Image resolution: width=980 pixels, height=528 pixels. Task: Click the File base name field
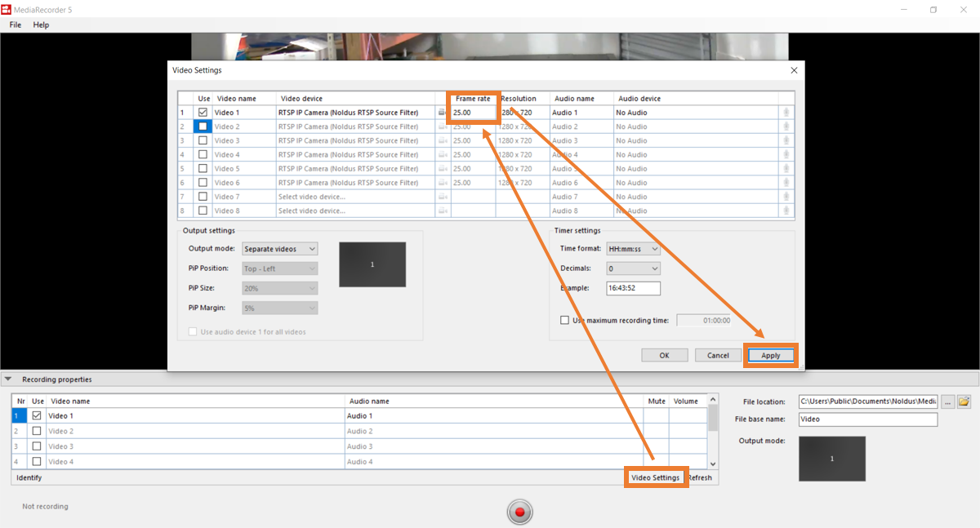click(x=868, y=419)
